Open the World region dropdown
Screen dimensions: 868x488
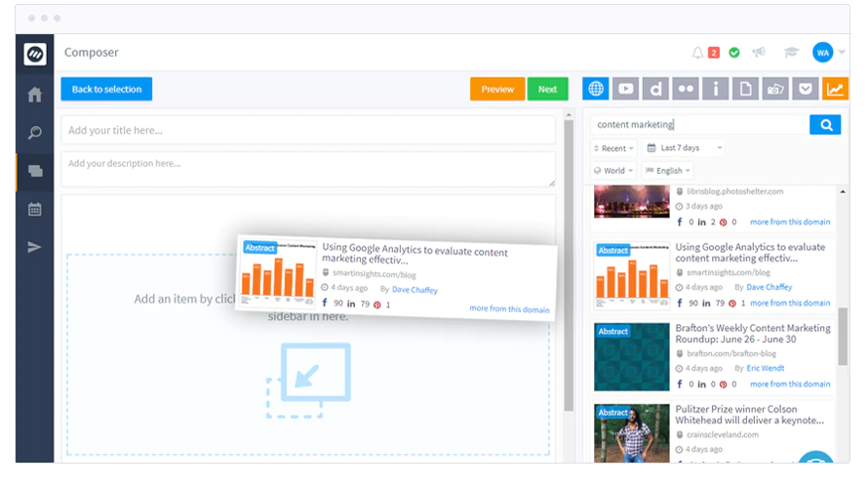(x=613, y=171)
